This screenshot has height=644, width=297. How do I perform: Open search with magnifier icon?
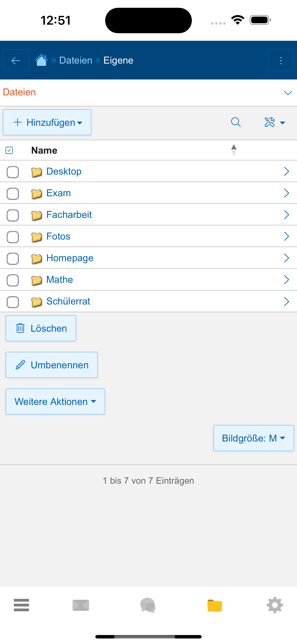click(x=236, y=122)
